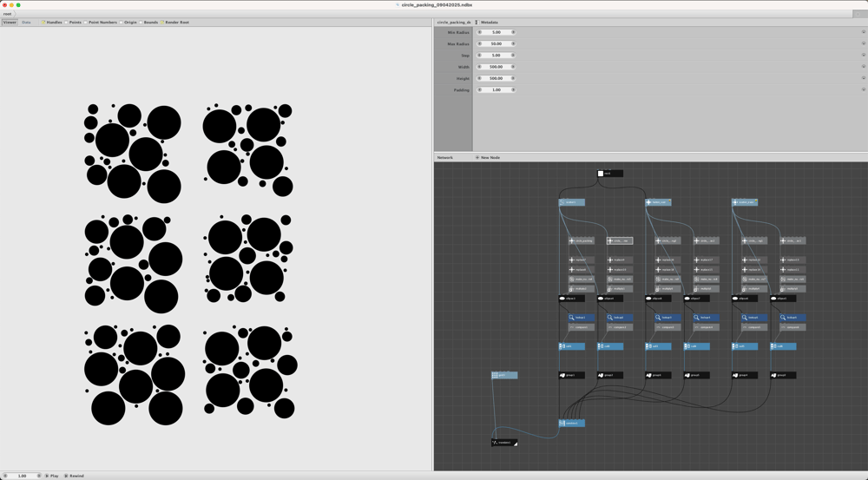The height and width of the screenshot is (480, 868).
Task: Select the compare1 node
Action: pos(582,327)
